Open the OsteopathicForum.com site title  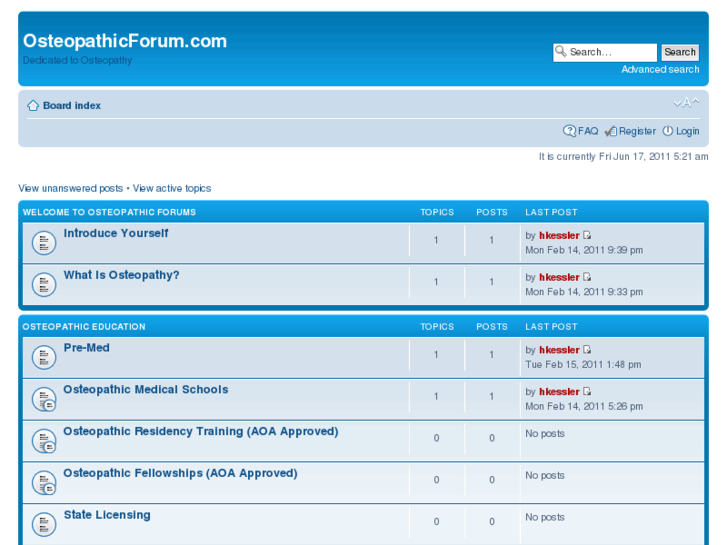[x=125, y=41]
